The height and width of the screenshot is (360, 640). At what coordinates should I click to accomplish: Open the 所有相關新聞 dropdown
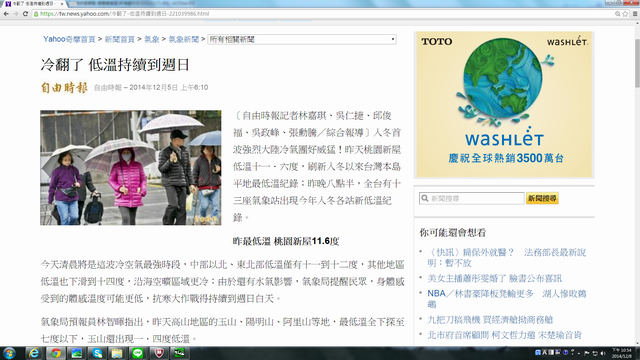click(302, 39)
